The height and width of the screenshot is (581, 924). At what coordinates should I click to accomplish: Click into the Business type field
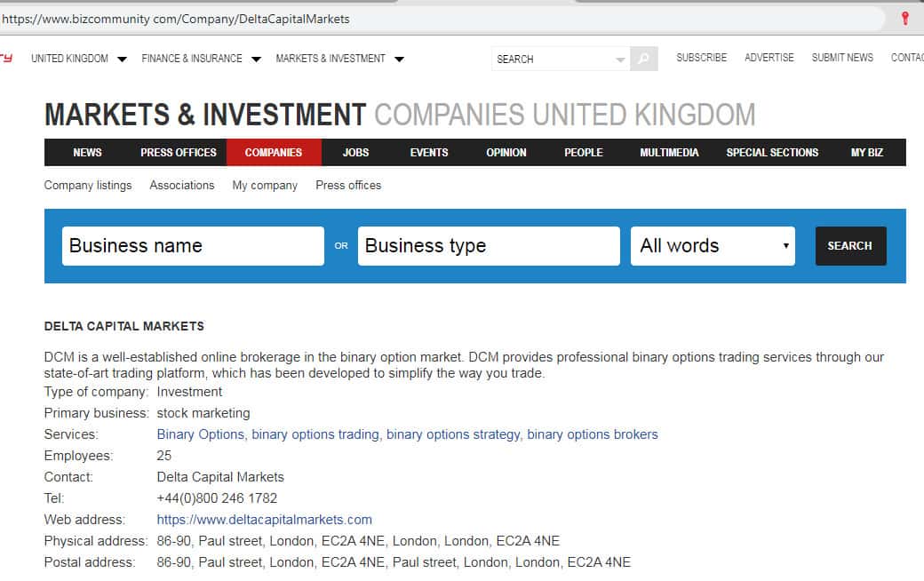click(489, 246)
